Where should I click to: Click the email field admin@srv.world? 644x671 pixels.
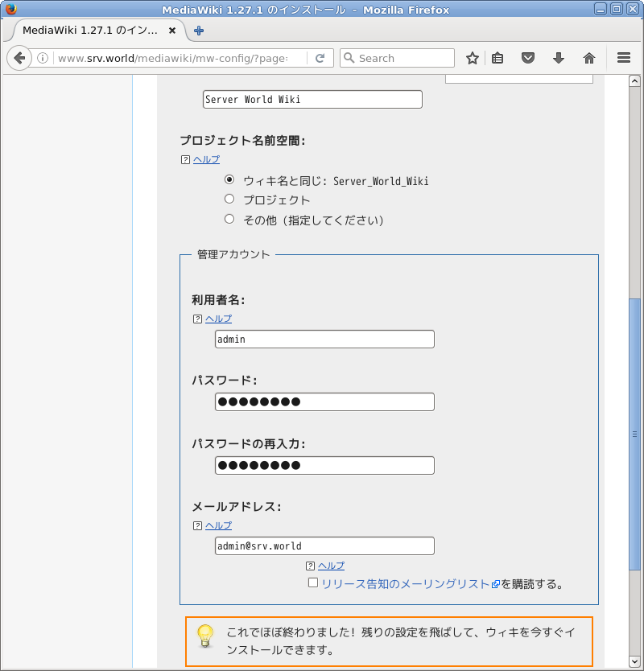[324, 545]
